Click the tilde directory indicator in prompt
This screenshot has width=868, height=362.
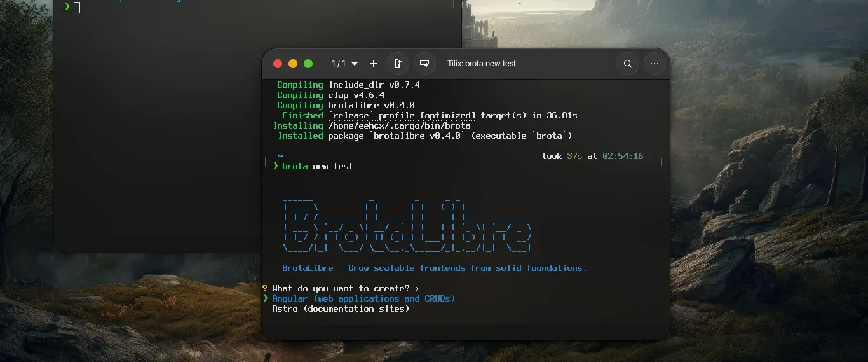coord(280,156)
